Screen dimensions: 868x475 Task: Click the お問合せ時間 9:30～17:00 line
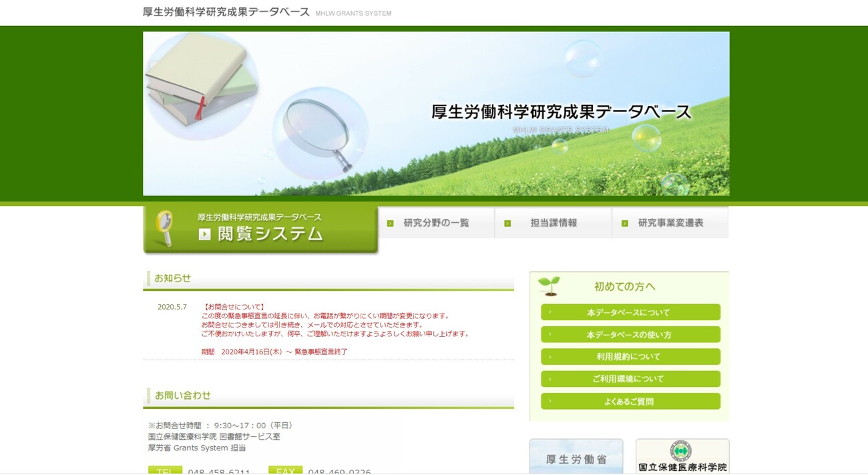220,425
